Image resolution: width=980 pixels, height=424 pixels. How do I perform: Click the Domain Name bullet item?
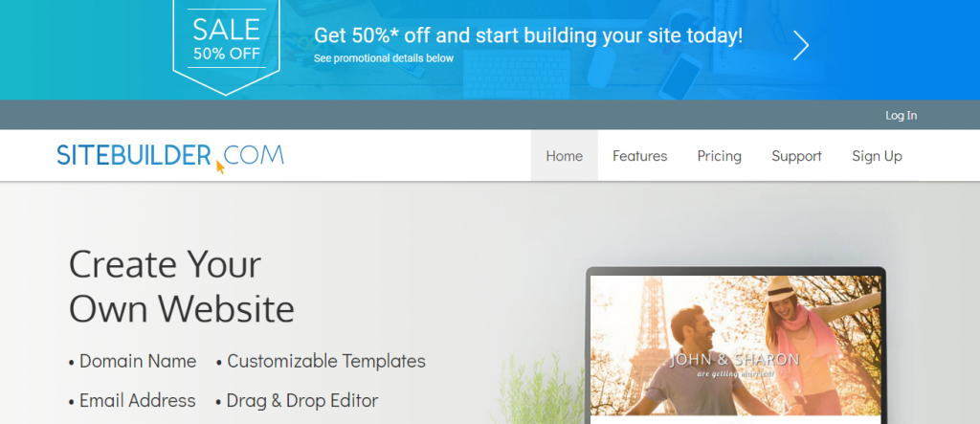pos(132,361)
